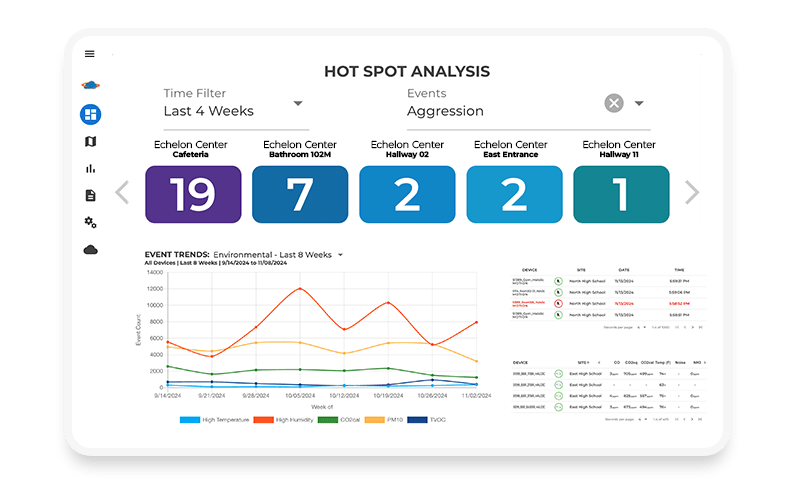
Task: Toggle the High Humidity legend item
Action: [284, 420]
